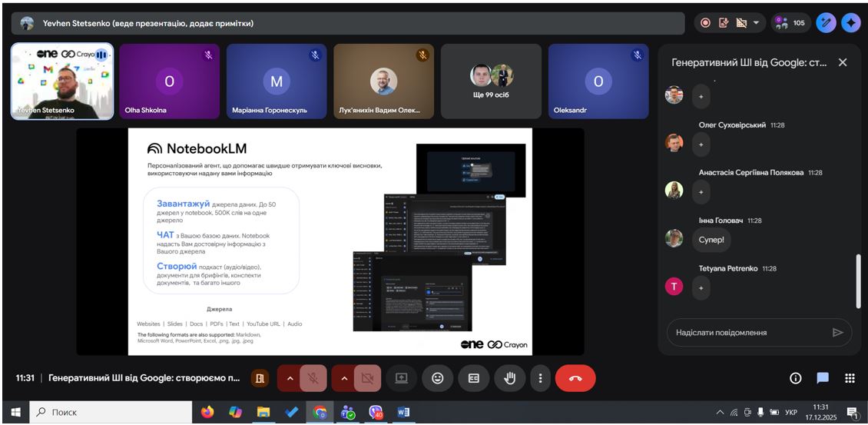Toggle the chat panel icon
The height and width of the screenshot is (425, 868).
tap(822, 378)
